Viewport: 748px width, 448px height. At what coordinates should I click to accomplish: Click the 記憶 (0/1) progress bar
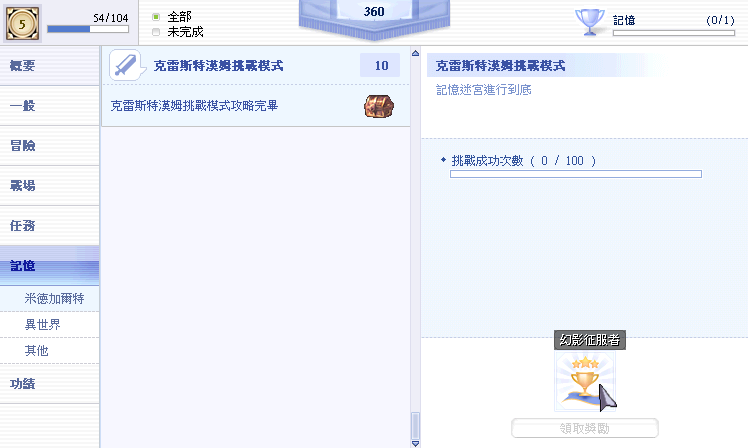point(674,33)
